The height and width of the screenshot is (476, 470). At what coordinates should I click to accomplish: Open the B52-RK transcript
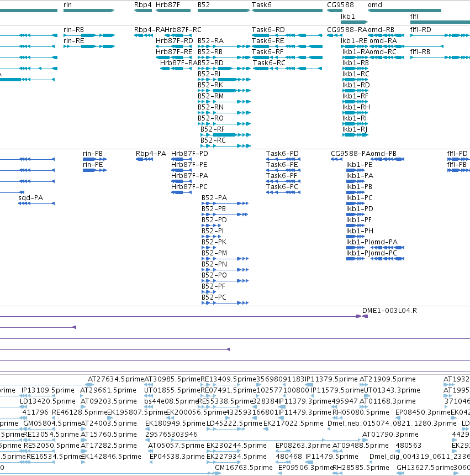[224, 91]
